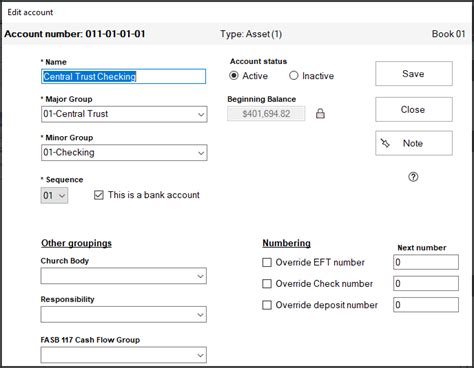Click the deposit next number field
The width and height of the screenshot is (474, 368).
tap(426, 305)
